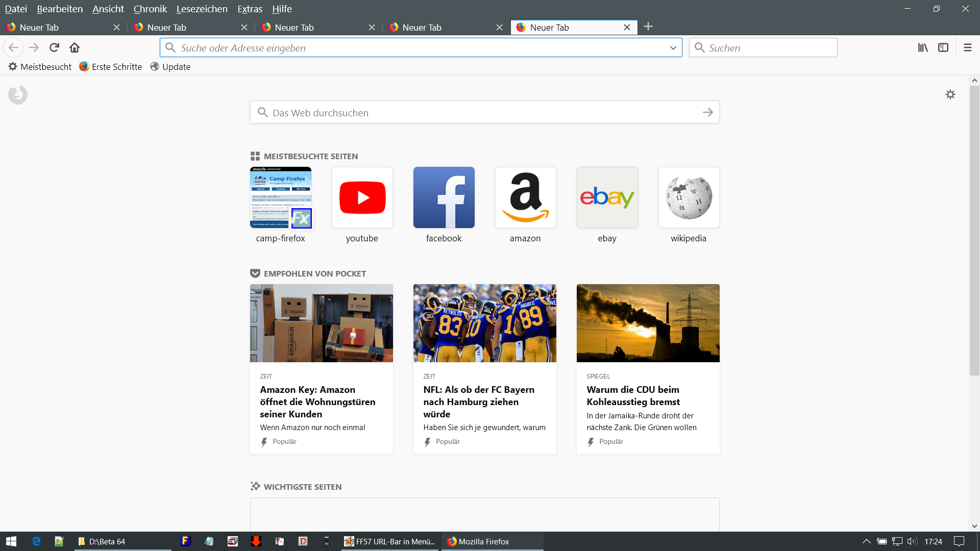980x551 pixels.
Task: Open the Erste Schritte bookmark
Action: [x=111, y=67]
